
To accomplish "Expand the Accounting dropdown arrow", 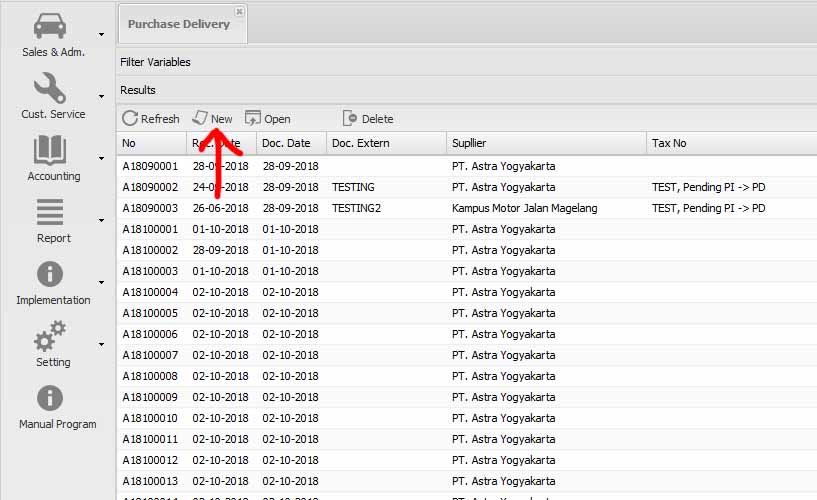I will coord(102,159).
